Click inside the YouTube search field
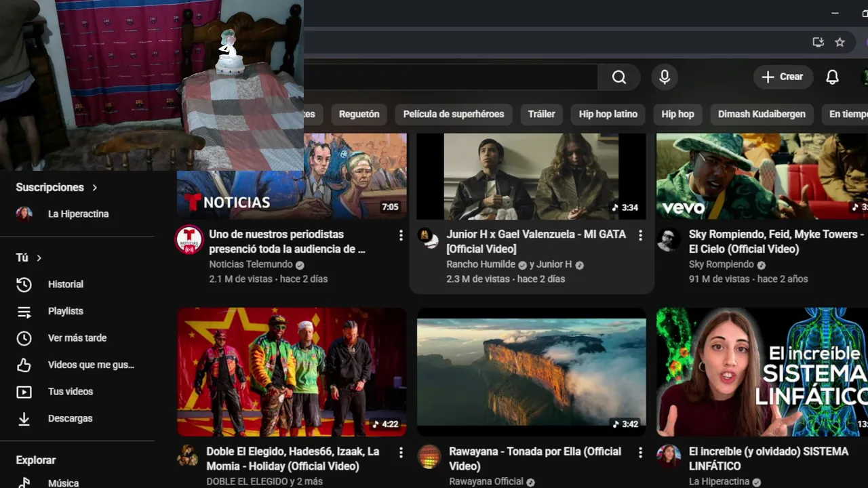The width and height of the screenshot is (868, 488). pyautogui.click(x=450, y=77)
